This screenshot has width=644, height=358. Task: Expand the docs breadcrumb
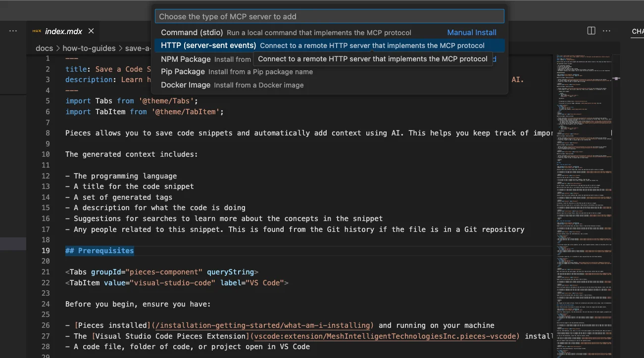tap(44, 48)
